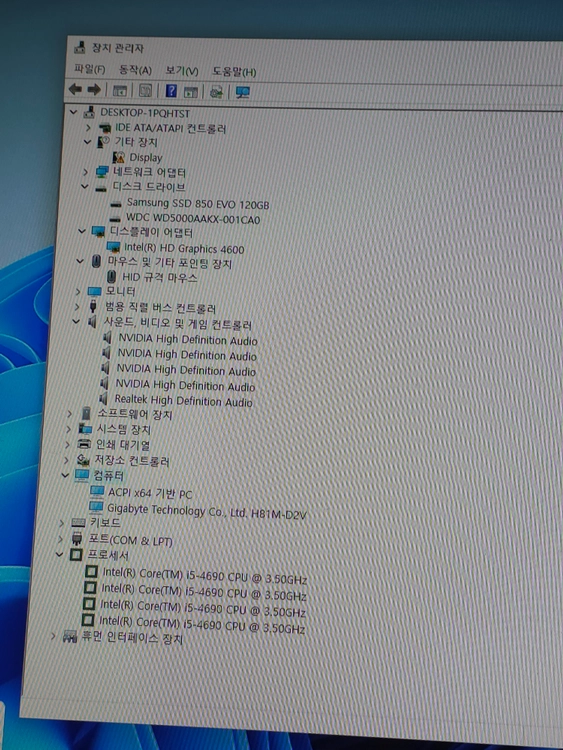Collapse the 프로세서 node

pyautogui.click(x=59, y=555)
